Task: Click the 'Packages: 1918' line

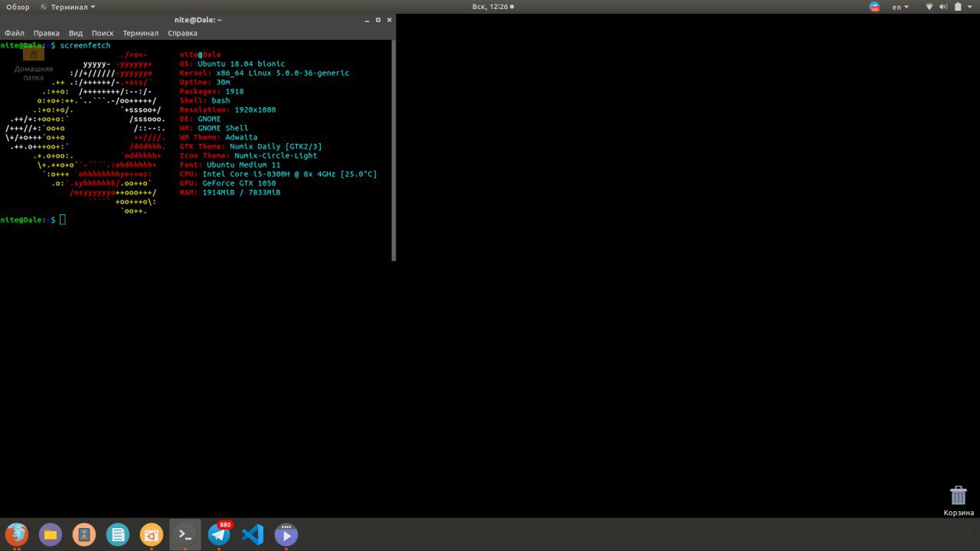Action: (212, 92)
